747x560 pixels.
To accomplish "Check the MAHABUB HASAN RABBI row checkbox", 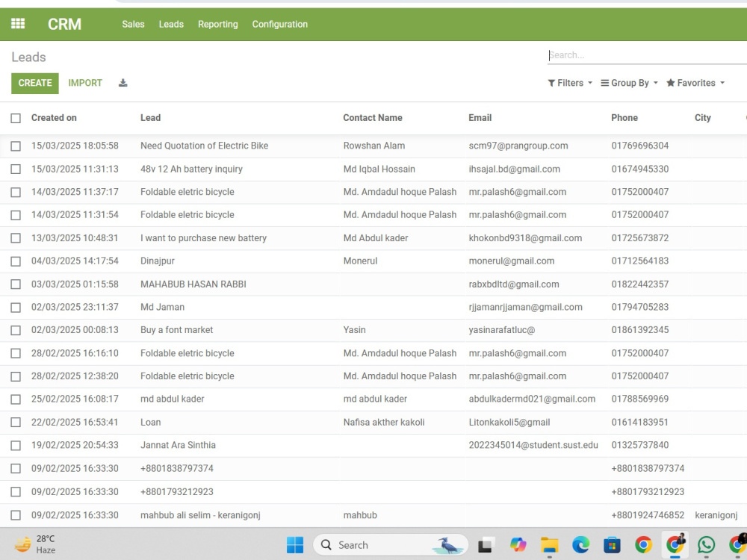I will [x=16, y=284].
